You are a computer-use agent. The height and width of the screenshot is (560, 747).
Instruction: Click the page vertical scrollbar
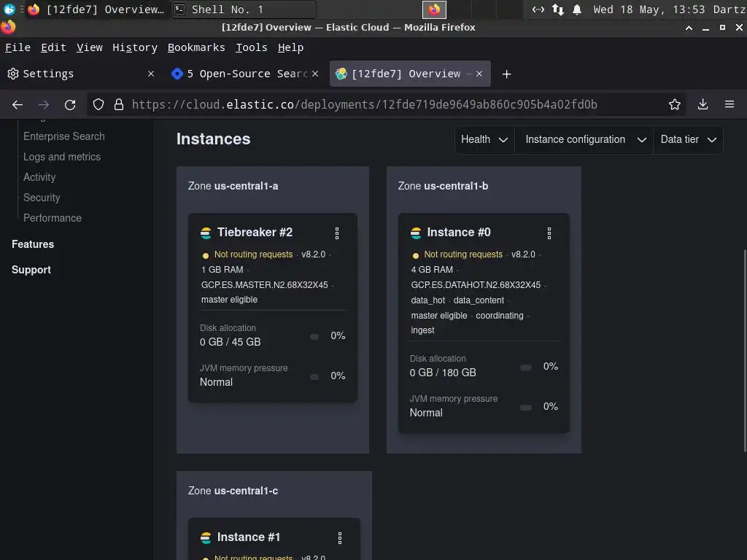745,350
